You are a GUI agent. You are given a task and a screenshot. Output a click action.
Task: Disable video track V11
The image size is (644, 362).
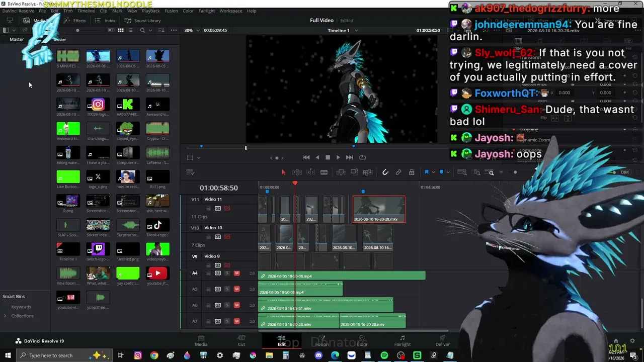[x=227, y=208]
